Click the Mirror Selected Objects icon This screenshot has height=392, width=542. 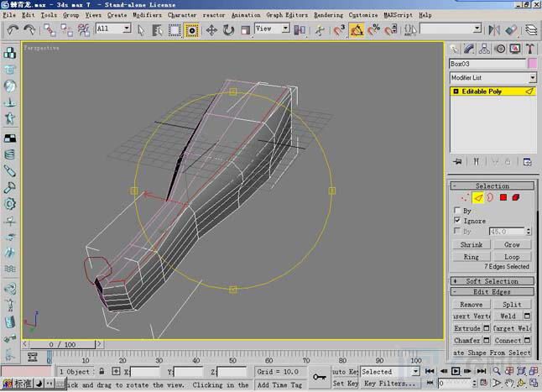coord(494,30)
